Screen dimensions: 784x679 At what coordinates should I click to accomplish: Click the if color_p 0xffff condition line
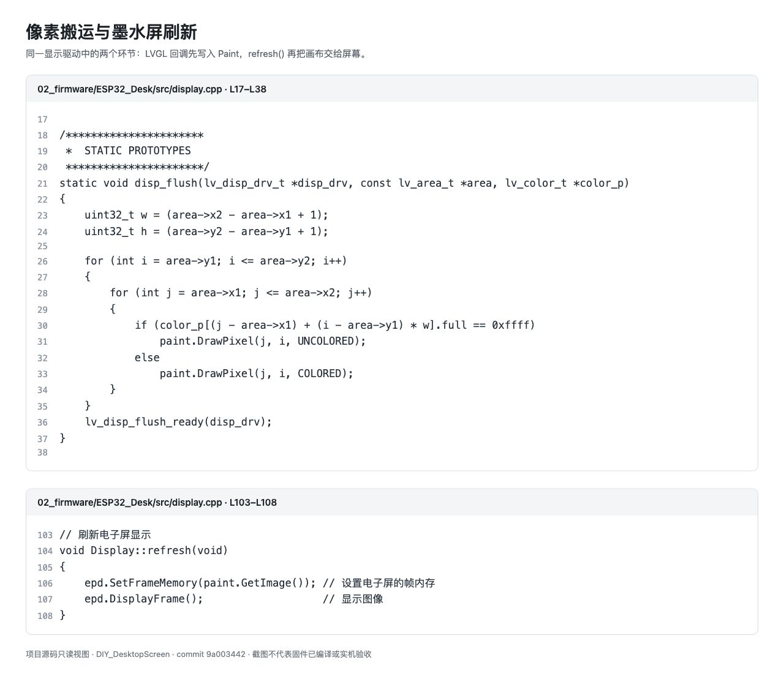tap(335, 325)
